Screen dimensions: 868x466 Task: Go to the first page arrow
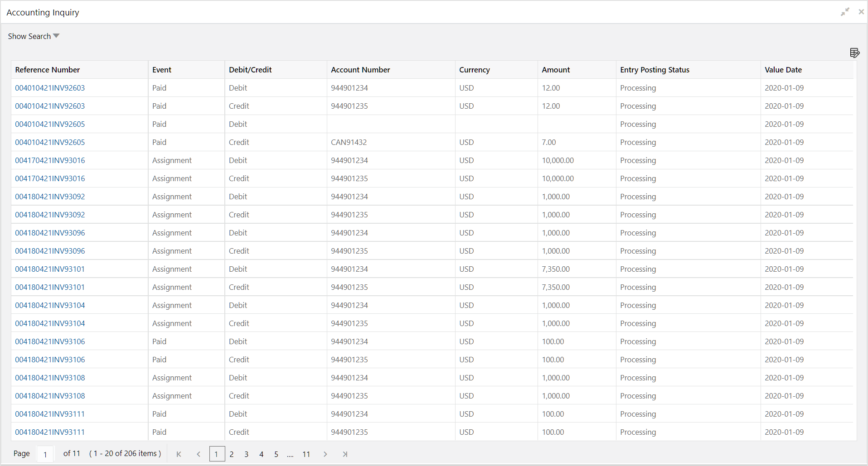coord(179,454)
